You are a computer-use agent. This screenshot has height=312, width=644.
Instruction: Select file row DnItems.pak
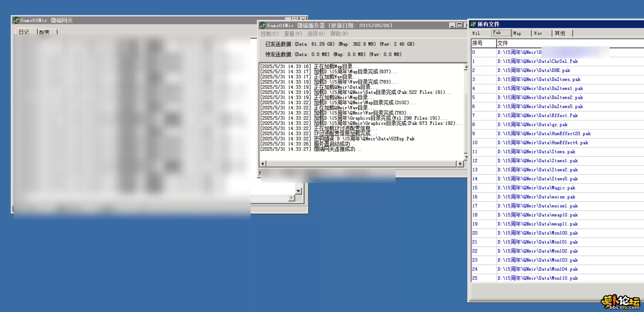click(558, 79)
